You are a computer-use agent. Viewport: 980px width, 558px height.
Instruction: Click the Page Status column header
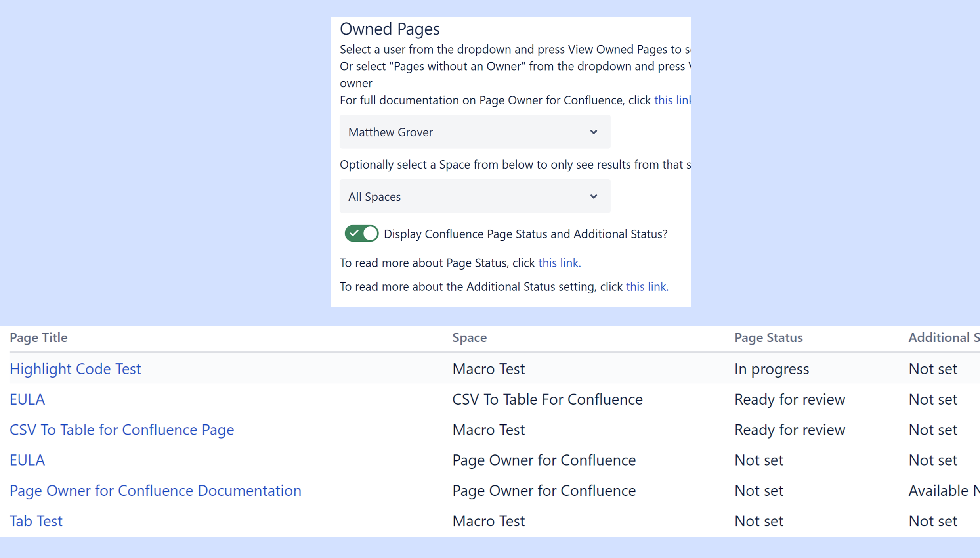(x=768, y=337)
